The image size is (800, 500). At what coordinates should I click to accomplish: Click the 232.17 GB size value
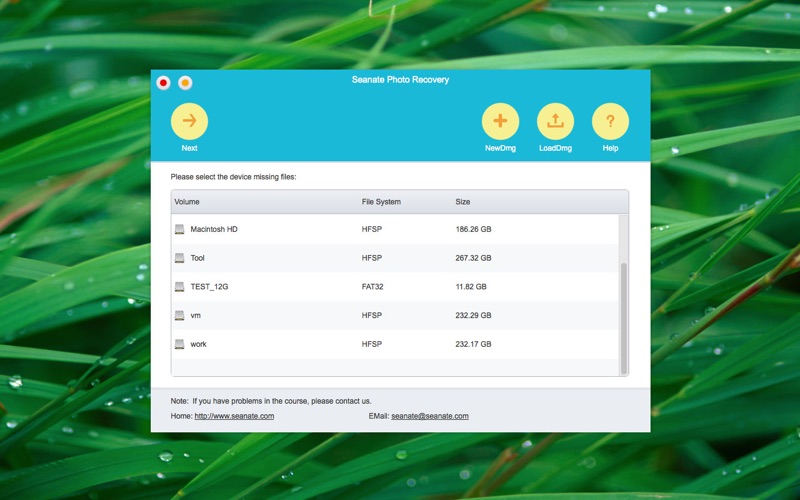pyautogui.click(x=473, y=344)
